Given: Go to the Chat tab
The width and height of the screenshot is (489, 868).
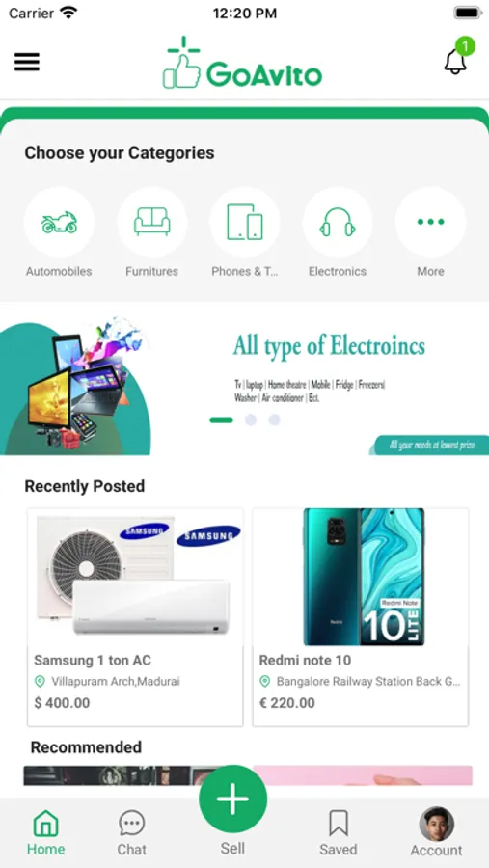Looking at the screenshot, I should click(132, 832).
